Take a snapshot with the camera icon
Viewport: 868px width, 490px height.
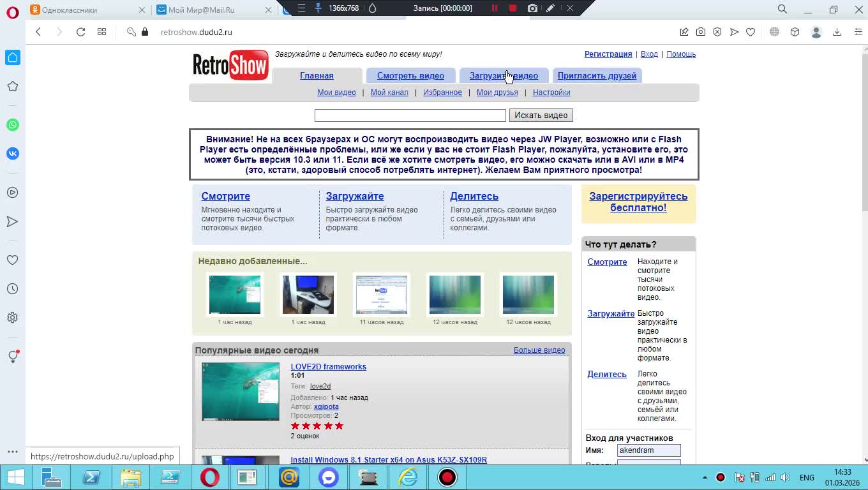(x=701, y=32)
